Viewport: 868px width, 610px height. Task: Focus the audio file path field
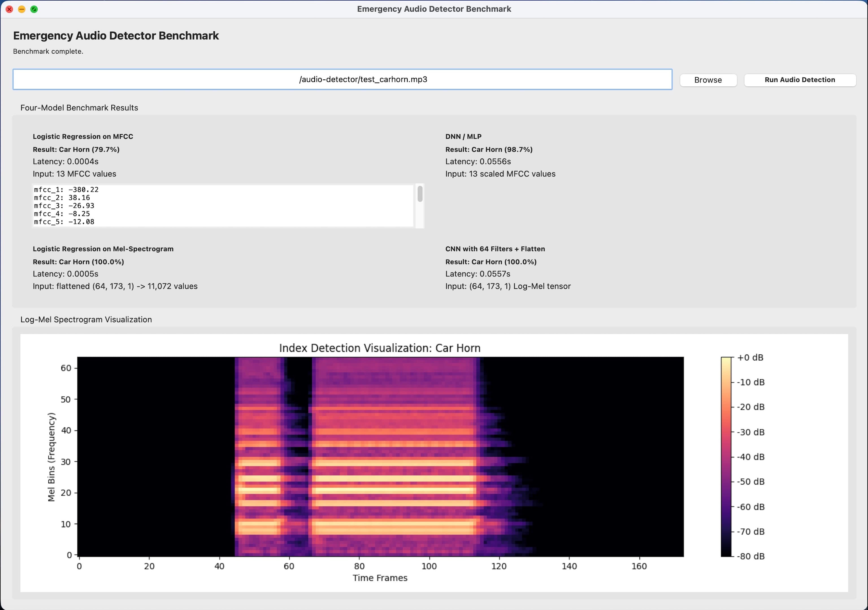(342, 79)
